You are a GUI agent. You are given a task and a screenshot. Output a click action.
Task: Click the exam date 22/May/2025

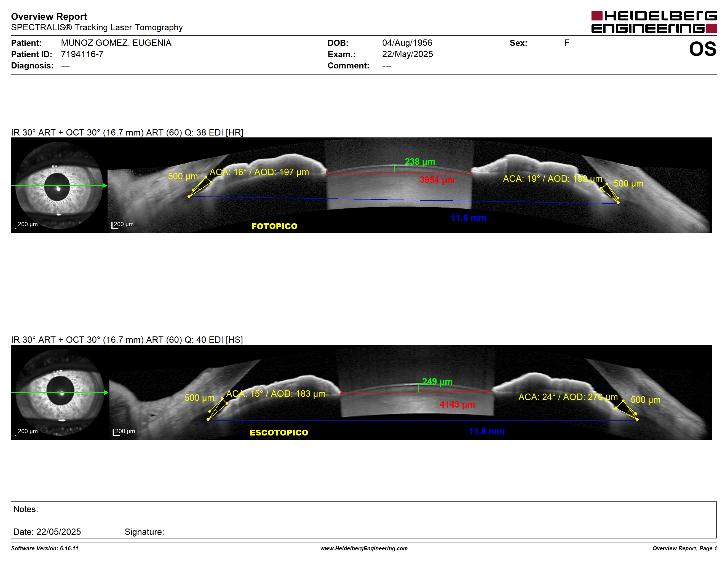click(x=407, y=54)
